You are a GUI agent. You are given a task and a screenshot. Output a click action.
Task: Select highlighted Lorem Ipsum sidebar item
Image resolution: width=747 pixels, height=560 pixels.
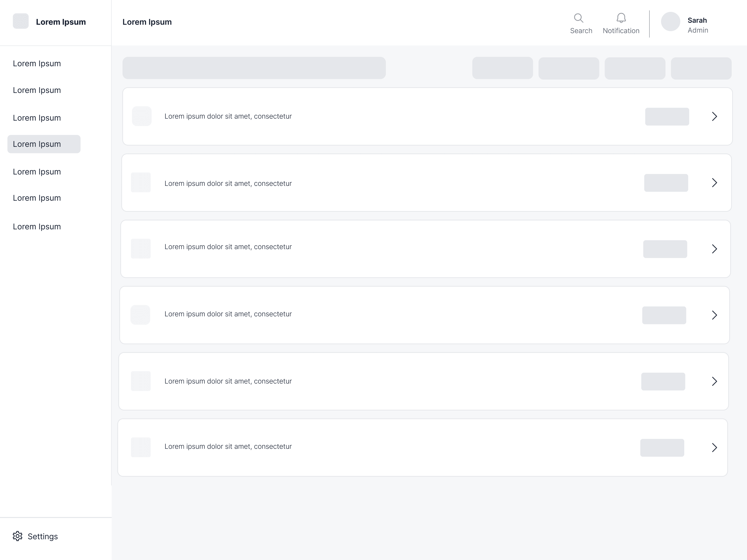(44, 144)
